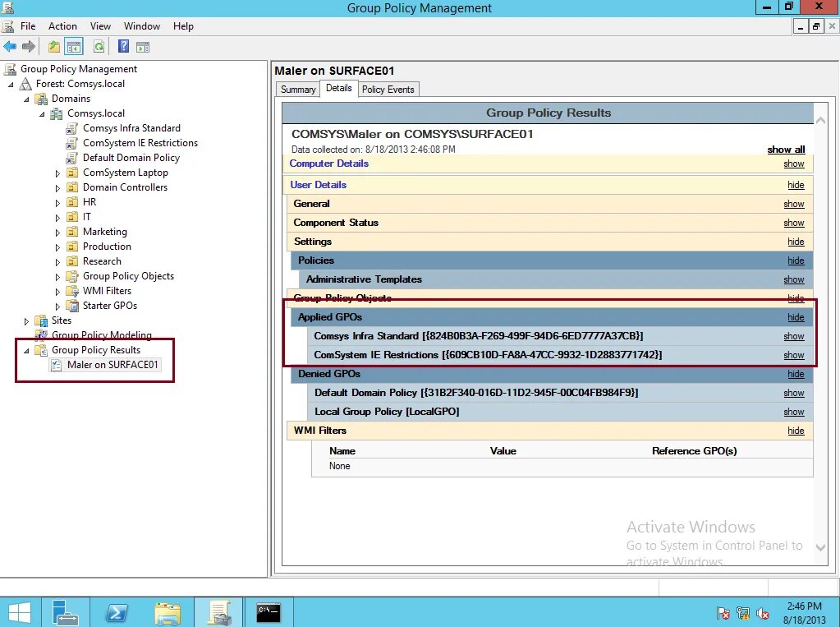
Task: Click the Sites node icon
Action: point(41,320)
